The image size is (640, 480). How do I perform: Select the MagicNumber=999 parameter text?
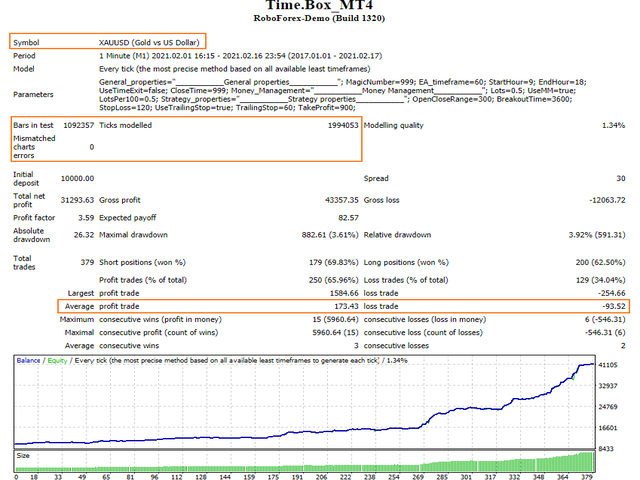coord(380,82)
